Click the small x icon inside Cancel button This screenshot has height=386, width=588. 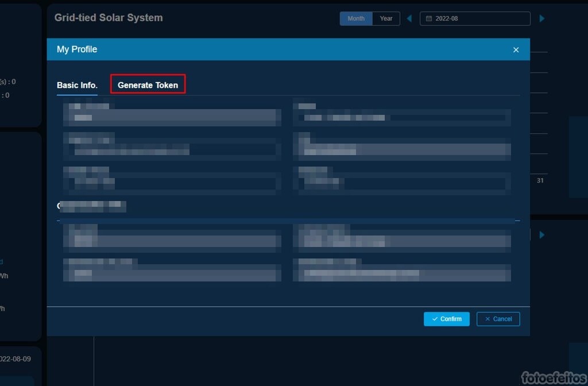488,319
